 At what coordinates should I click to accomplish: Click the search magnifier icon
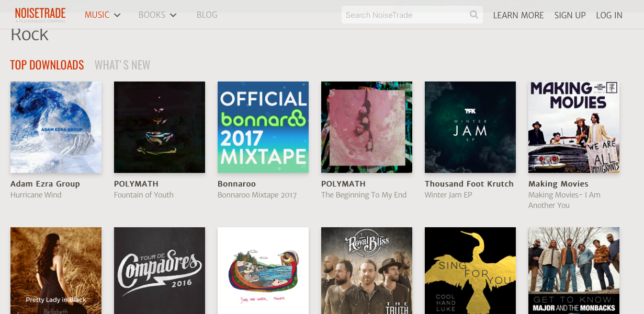tap(474, 15)
